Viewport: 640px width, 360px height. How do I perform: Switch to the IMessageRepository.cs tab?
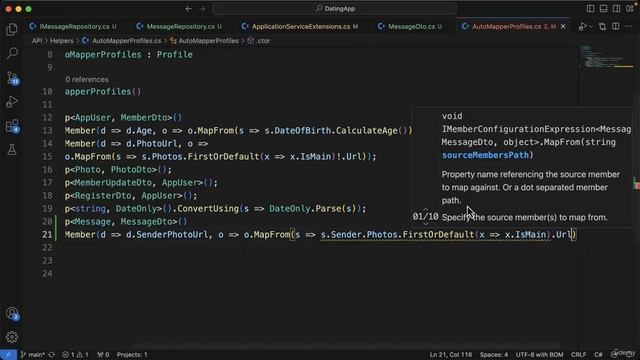[x=74, y=27]
